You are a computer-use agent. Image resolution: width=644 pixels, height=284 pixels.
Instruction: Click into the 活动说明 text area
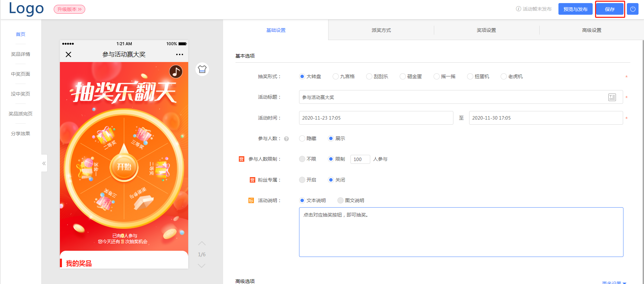(x=461, y=232)
